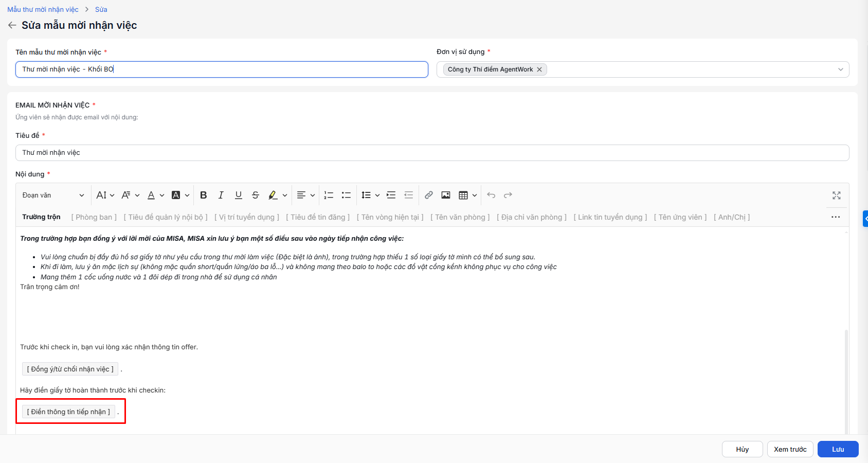Remove the Công ty Thí điểm AgentWork tag
This screenshot has width=868, height=463.
pyautogui.click(x=539, y=69)
